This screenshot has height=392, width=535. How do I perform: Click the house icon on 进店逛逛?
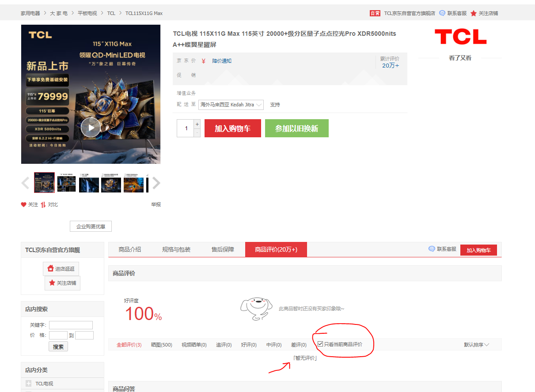pyautogui.click(x=50, y=268)
